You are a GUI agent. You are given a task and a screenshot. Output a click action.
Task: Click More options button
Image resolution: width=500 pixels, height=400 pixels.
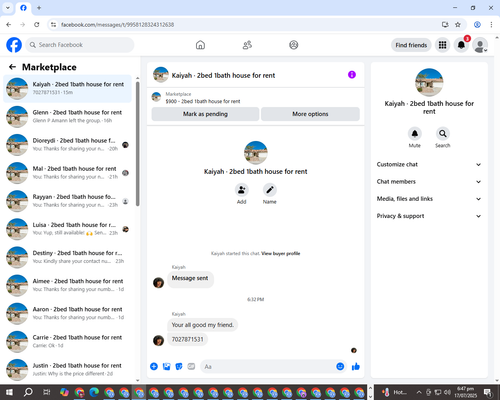coord(310,114)
